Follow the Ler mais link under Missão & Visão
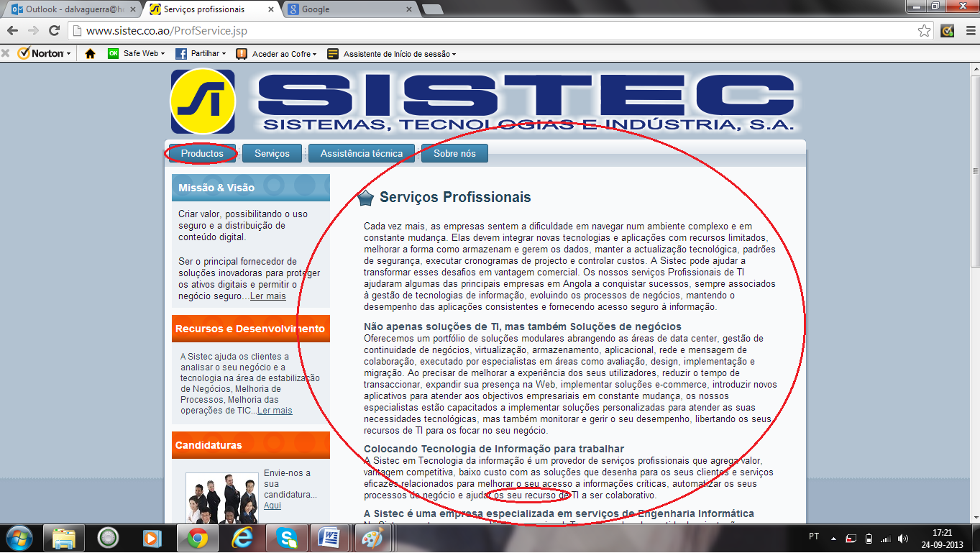 tap(267, 296)
